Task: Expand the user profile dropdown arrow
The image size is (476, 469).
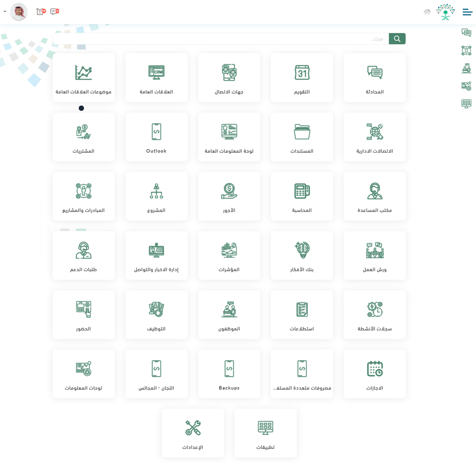Action: point(5,11)
